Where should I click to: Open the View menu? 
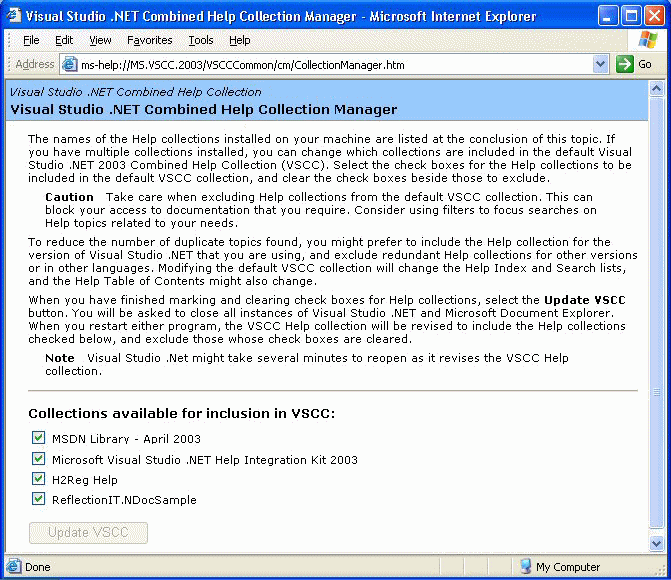(100, 40)
